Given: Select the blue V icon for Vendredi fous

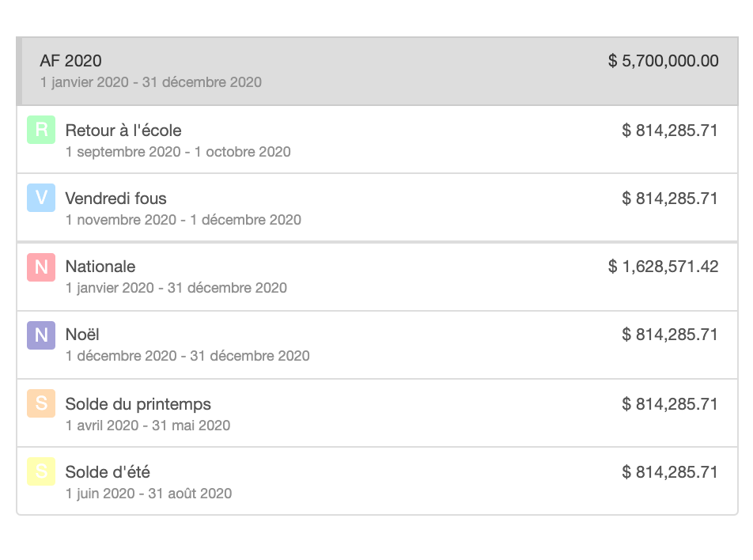Looking at the screenshot, I should (x=40, y=198).
